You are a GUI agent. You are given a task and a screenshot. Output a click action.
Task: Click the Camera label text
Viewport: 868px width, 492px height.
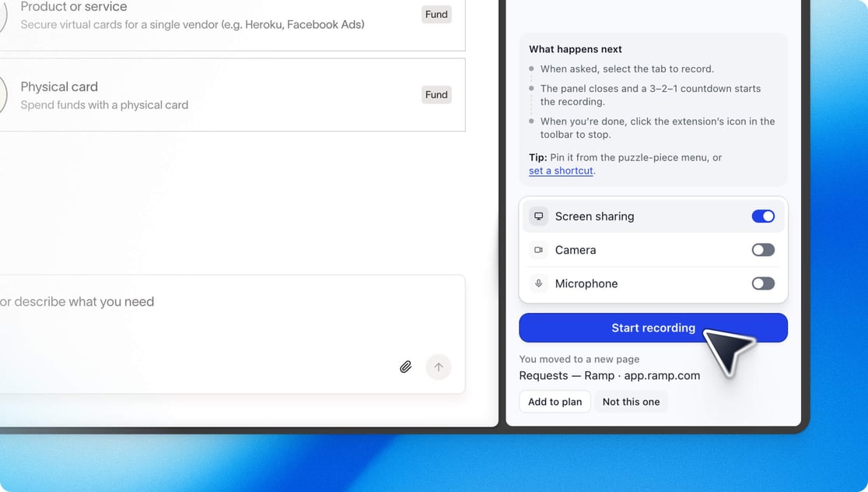pos(575,250)
